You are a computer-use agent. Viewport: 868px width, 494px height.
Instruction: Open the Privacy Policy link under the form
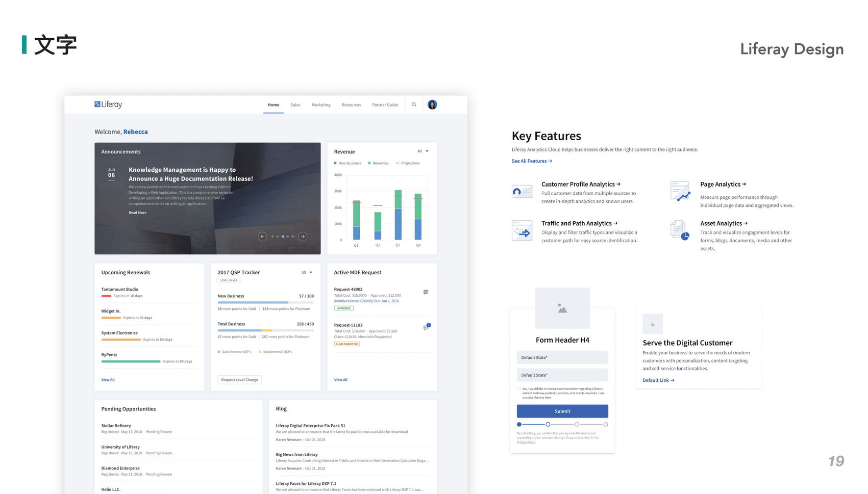526,442
